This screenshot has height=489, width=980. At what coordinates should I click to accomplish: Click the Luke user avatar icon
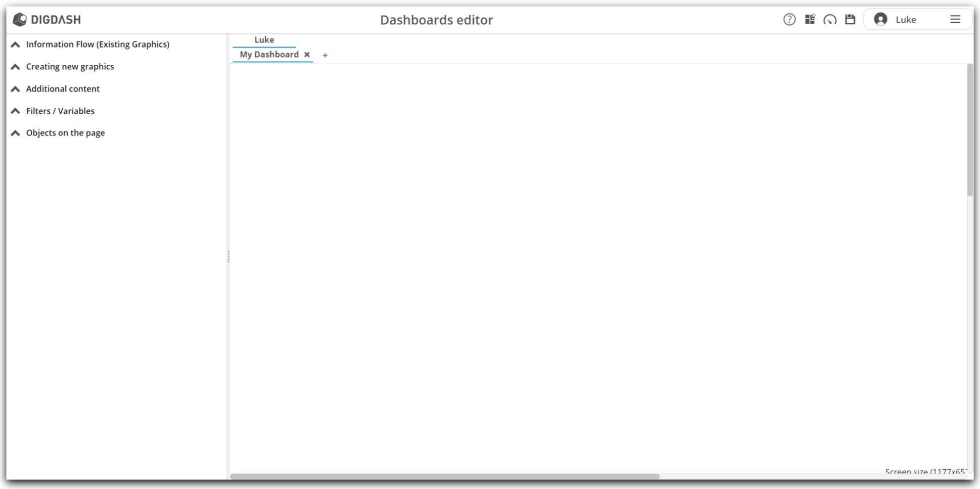tap(880, 19)
